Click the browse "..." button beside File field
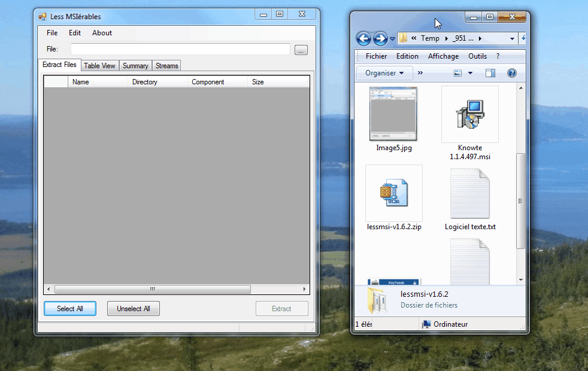 pyautogui.click(x=301, y=50)
